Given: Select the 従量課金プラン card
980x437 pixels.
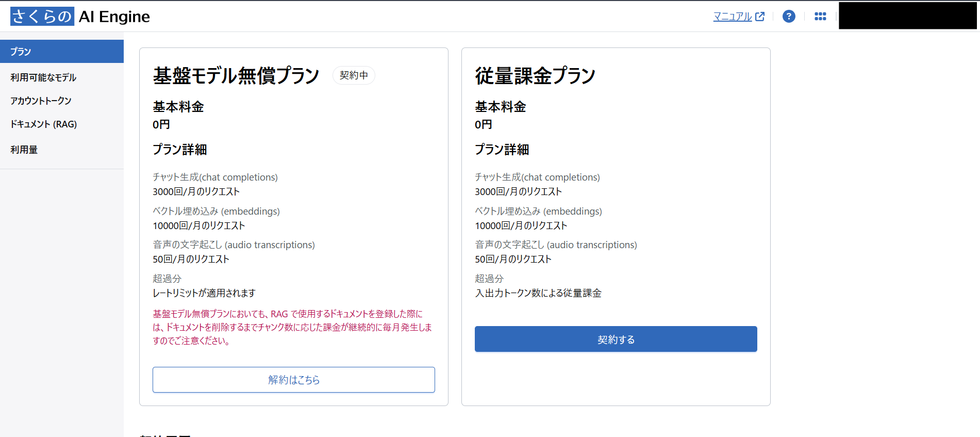Looking at the screenshot, I should pyautogui.click(x=534, y=75).
